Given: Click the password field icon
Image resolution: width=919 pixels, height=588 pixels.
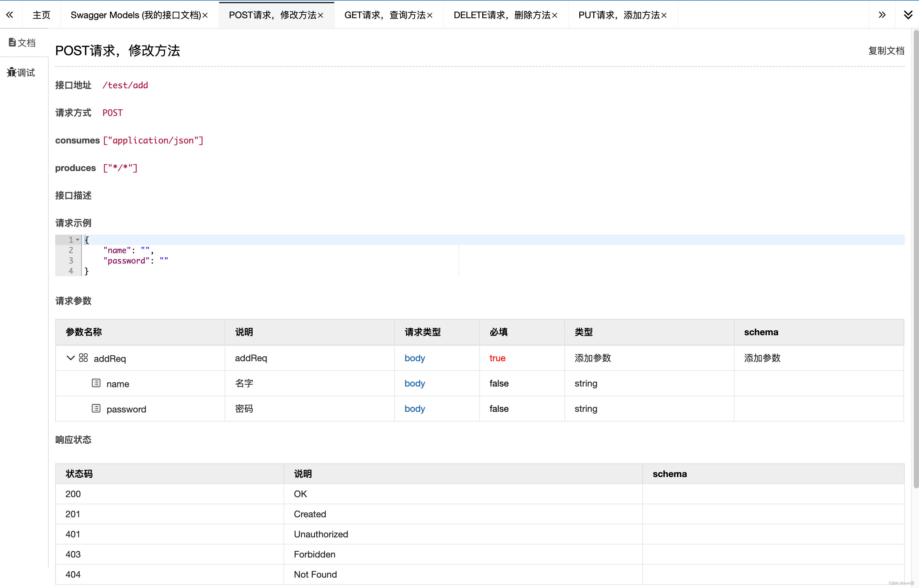Looking at the screenshot, I should point(96,409).
